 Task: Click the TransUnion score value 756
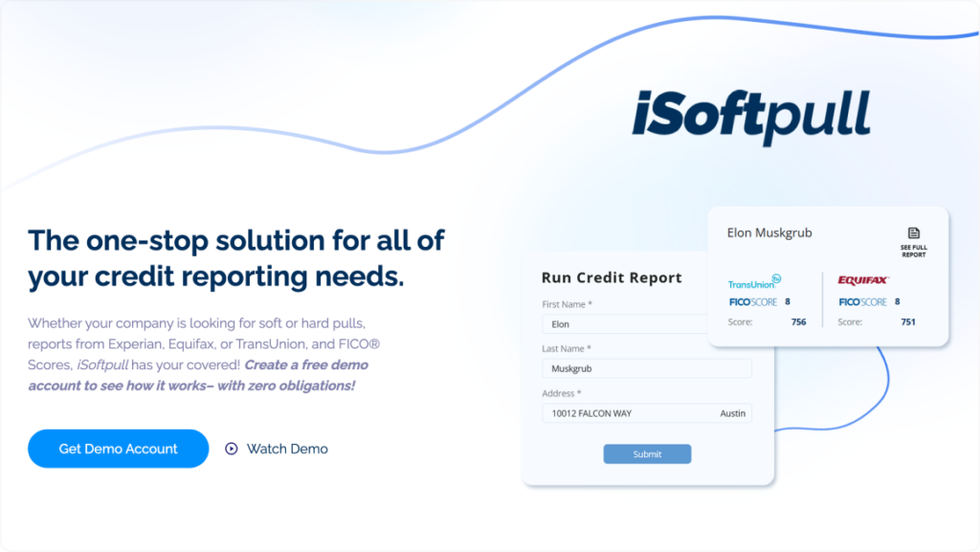[798, 322]
